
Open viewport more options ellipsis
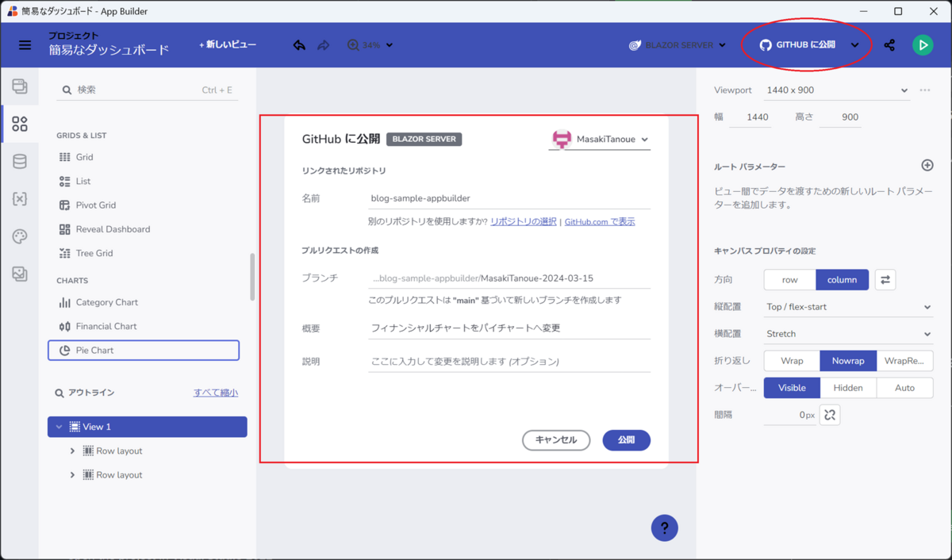coord(925,90)
